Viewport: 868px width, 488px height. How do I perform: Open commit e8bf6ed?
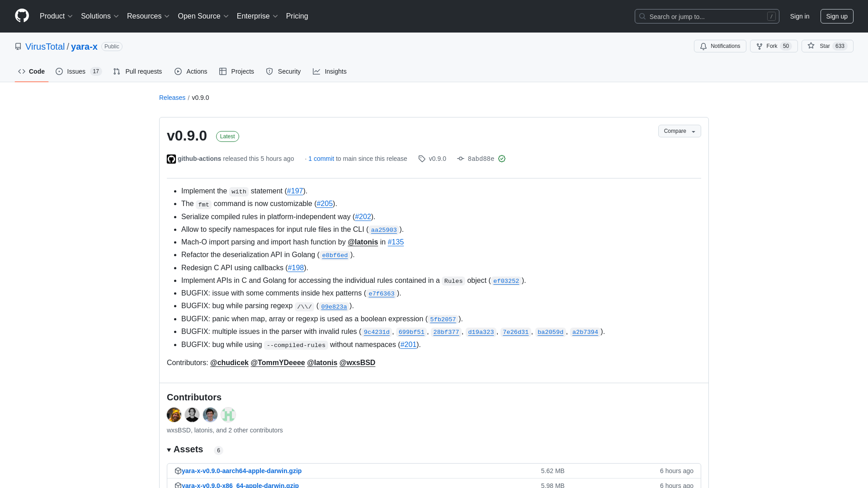pyautogui.click(x=335, y=255)
